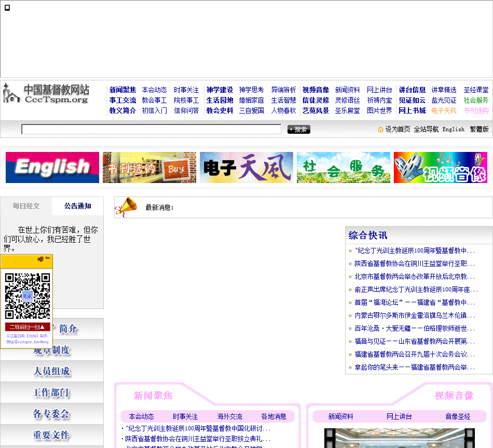Click the orange 电子天风 navigation link
Viewport: 493px width, 448px height.
coord(444,110)
